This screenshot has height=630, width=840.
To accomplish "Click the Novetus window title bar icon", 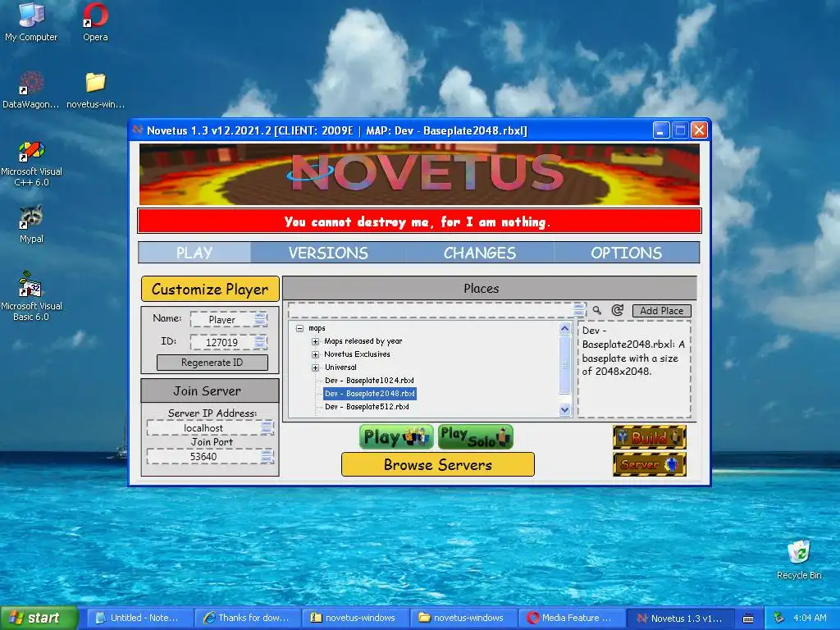I will pos(138,130).
